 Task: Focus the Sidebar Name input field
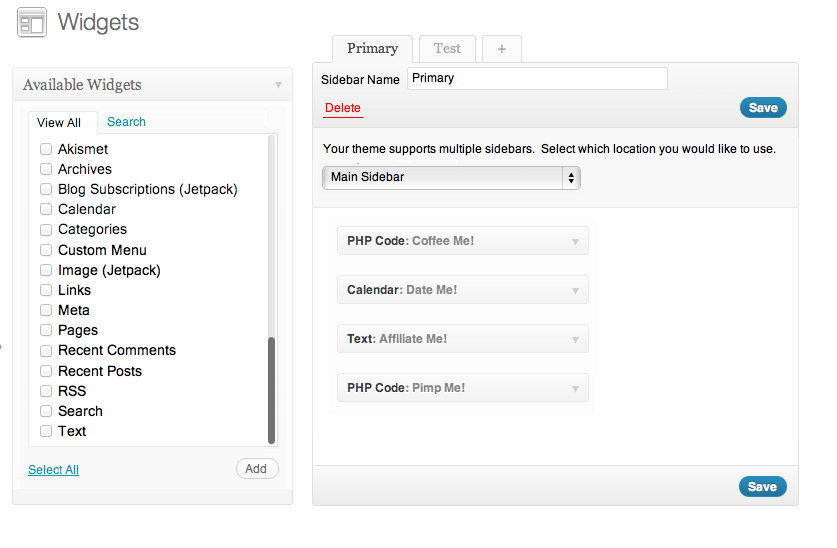537,78
